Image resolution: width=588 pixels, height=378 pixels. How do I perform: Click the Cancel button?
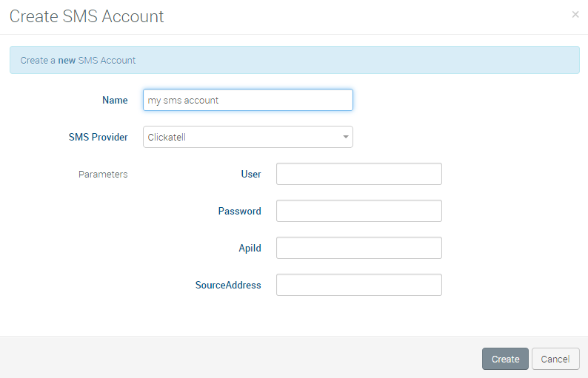tap(555, 359)
